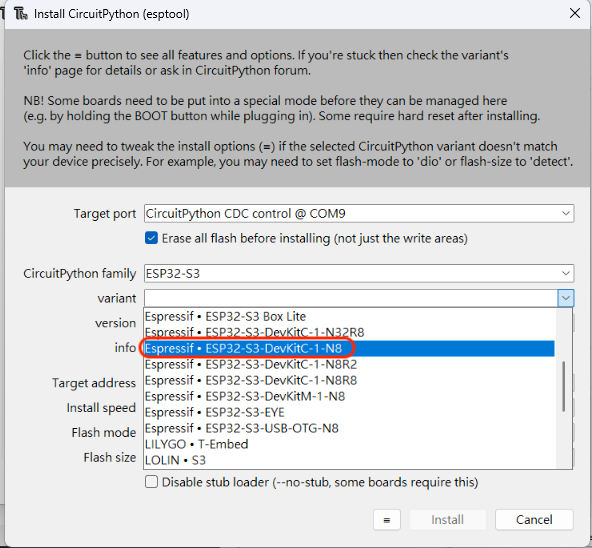Click the variant label
This screenshot has height=548, width=592.
[x=117, y=298]
